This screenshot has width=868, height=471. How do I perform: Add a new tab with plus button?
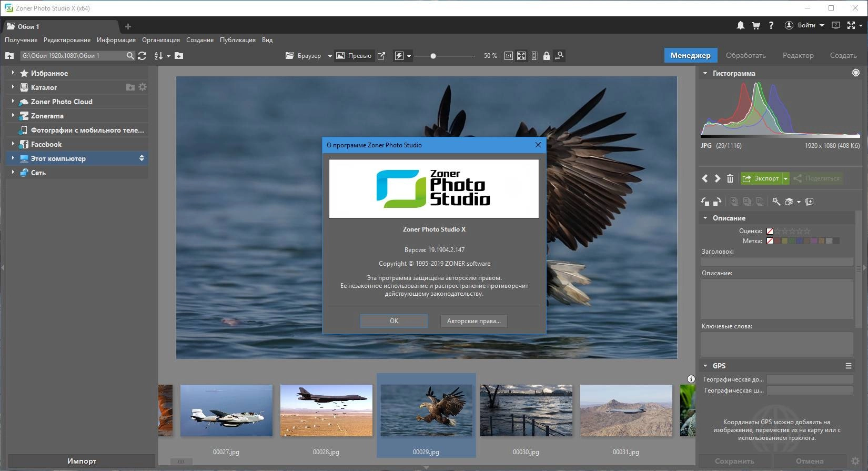(128, 26)
